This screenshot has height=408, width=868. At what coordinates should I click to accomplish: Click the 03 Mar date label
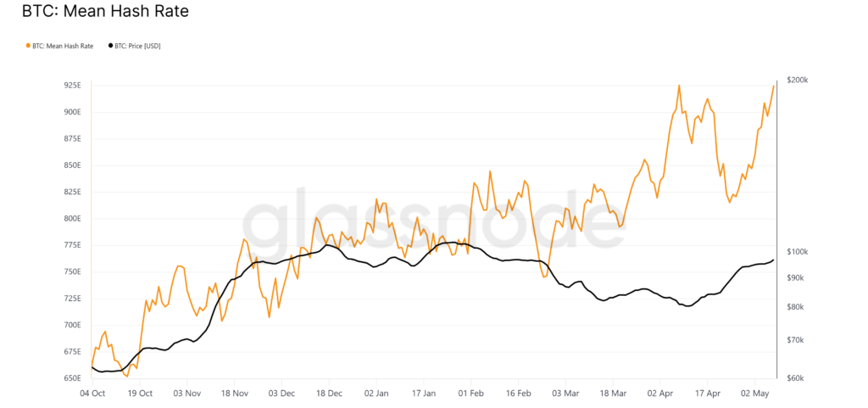pos(565,394)
